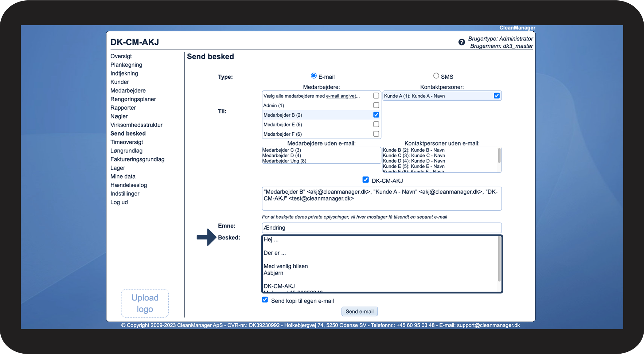Viewport: 644px width, 354px height.
Task: Disable Send kopi til egen e-mail
Action: (x=265, y=300)
